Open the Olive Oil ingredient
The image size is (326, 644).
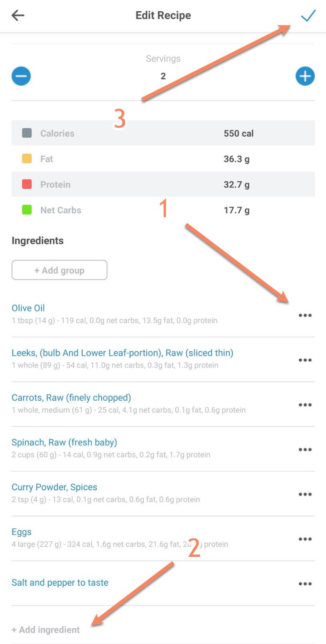pyautogui.click(x=28, y=308)
